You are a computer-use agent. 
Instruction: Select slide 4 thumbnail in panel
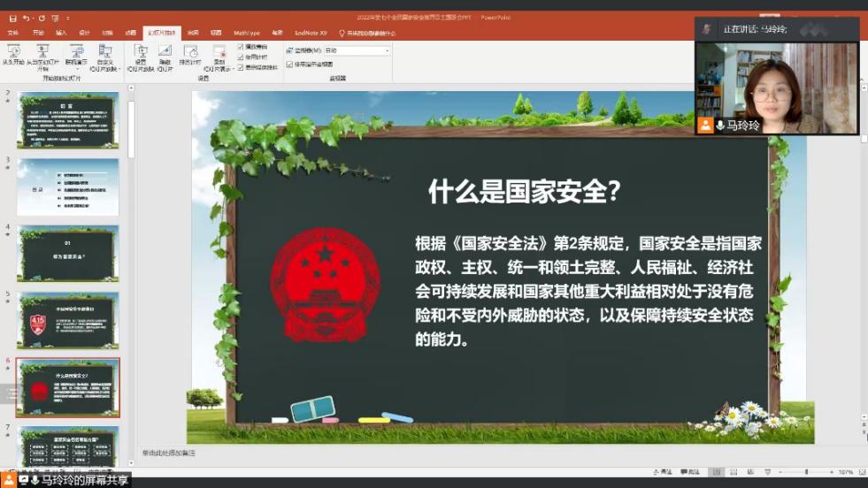[67, 252]
